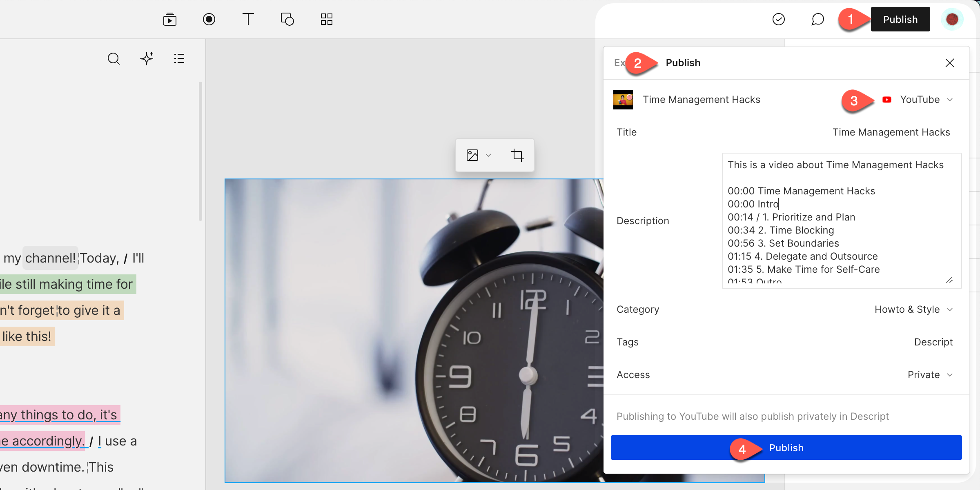This screenshot has width=980, height=490.
Task: Open the media/scenes icon in top toolbar
Action: (169, 19)
